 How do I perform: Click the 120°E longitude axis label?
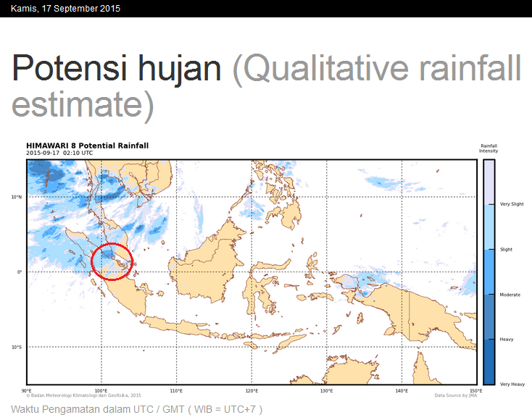point(252,391)
